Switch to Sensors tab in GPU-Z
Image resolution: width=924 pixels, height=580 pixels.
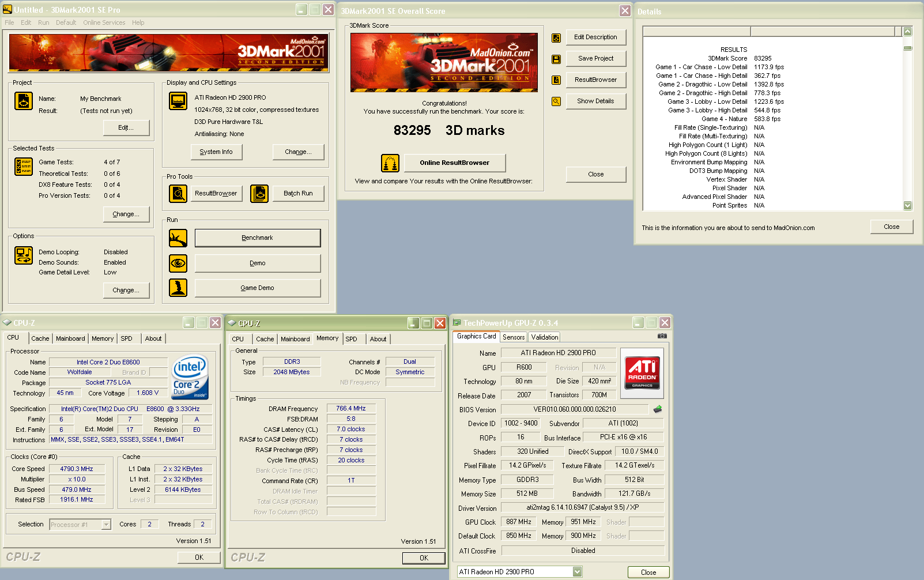point(514,337)
